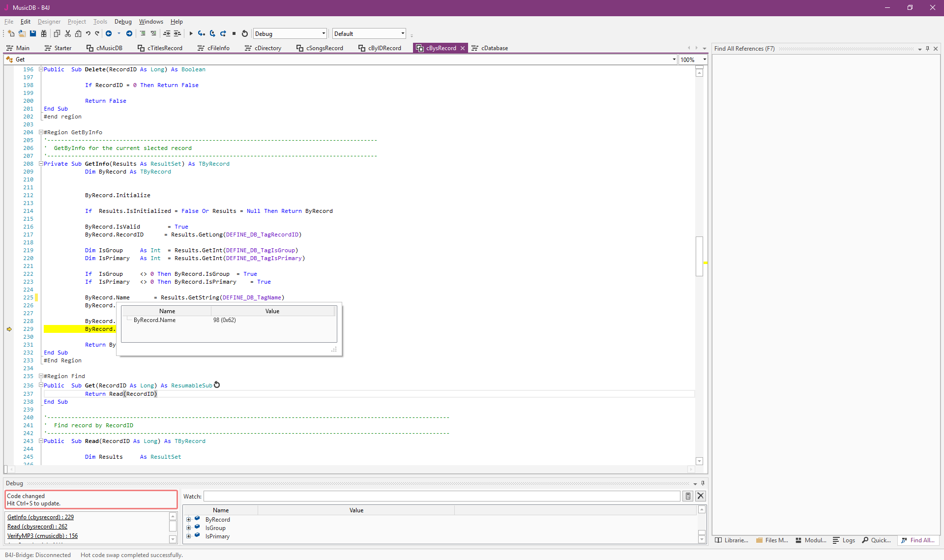Image resolution: width=944 pixels, height=560 pixels.
Task: Open GetInfo (cbysrecord) : 229 link
Action: coord(40,517)
